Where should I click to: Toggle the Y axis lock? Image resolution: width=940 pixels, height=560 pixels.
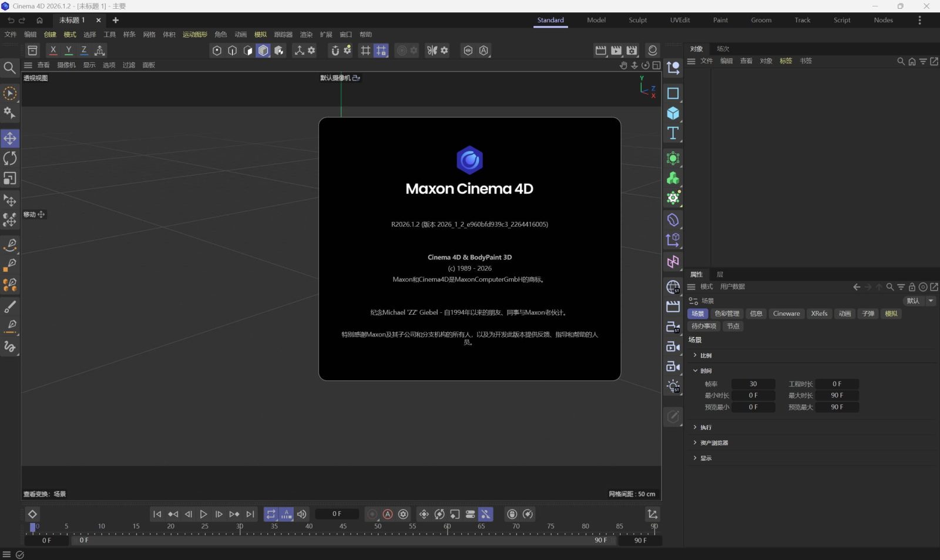click(x=69, y=50)
